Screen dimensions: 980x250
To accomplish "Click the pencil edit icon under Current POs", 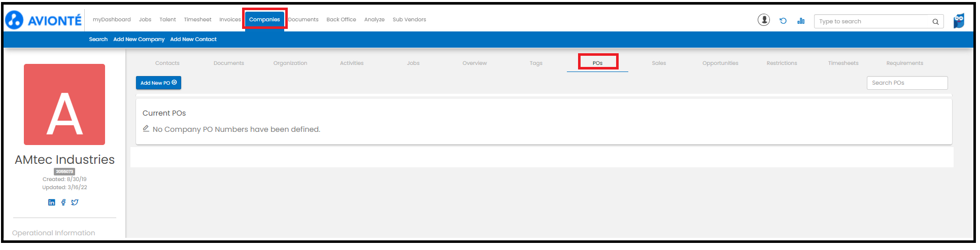I will [x=146, y=129].
